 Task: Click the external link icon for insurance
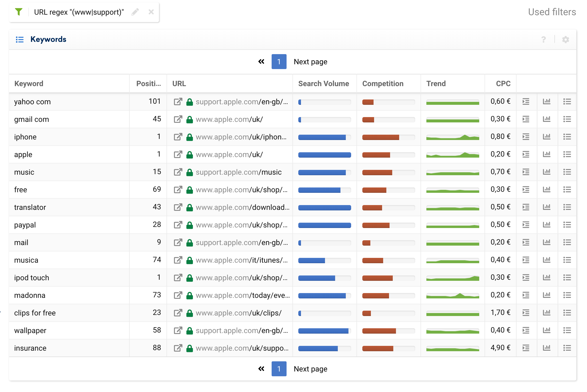[178, 349]
